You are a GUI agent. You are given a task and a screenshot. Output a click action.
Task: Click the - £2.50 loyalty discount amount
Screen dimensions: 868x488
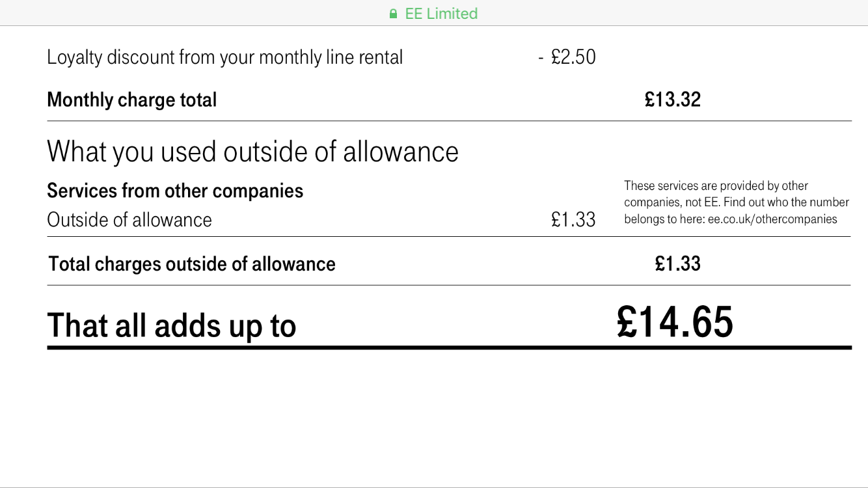567,57
